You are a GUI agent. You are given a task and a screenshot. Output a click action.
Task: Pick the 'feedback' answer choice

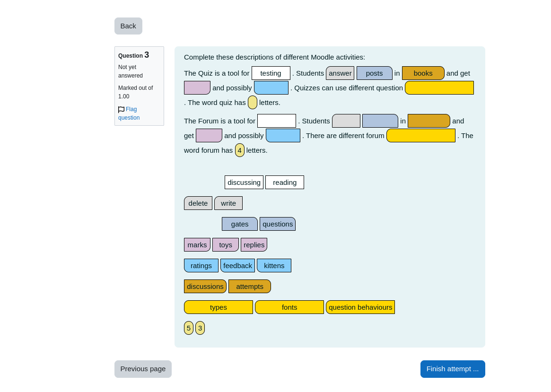click(x=237, y=265)
